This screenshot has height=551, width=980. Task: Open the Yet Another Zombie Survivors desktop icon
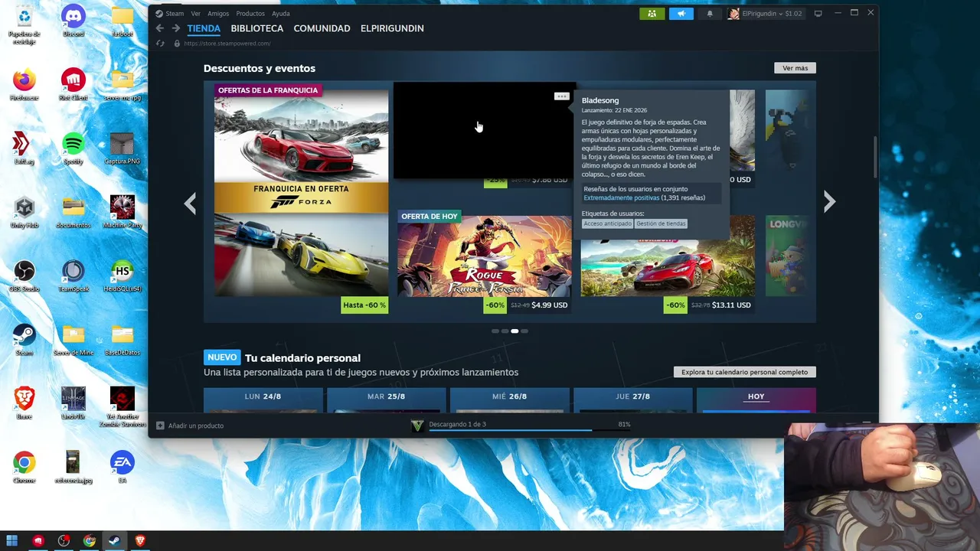coord(122,406)
